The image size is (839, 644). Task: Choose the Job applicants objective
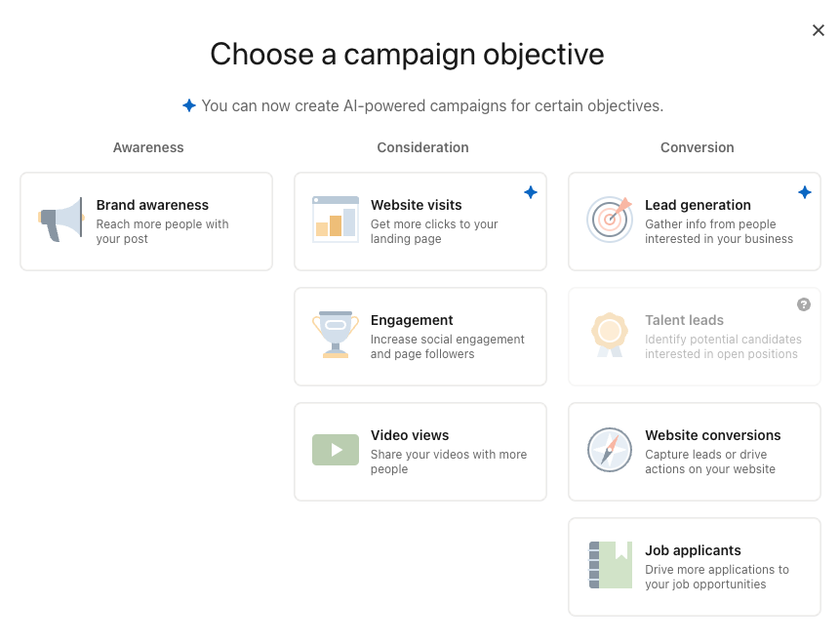coord(695,567)
